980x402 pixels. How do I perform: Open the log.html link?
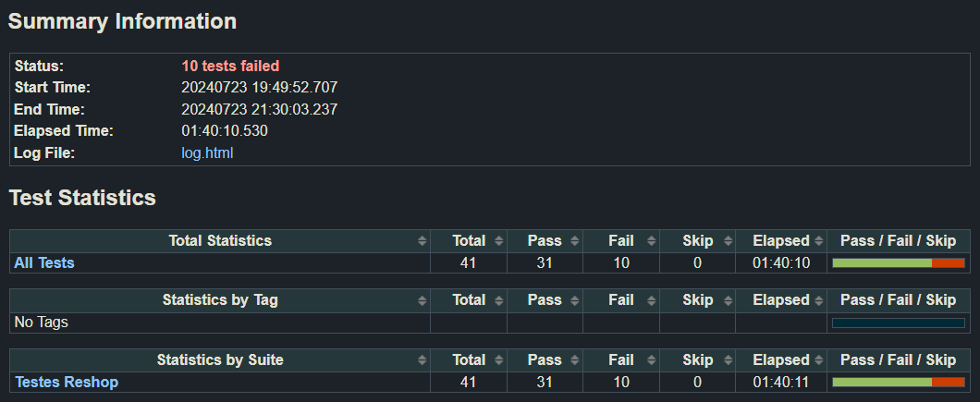[207, 152]
